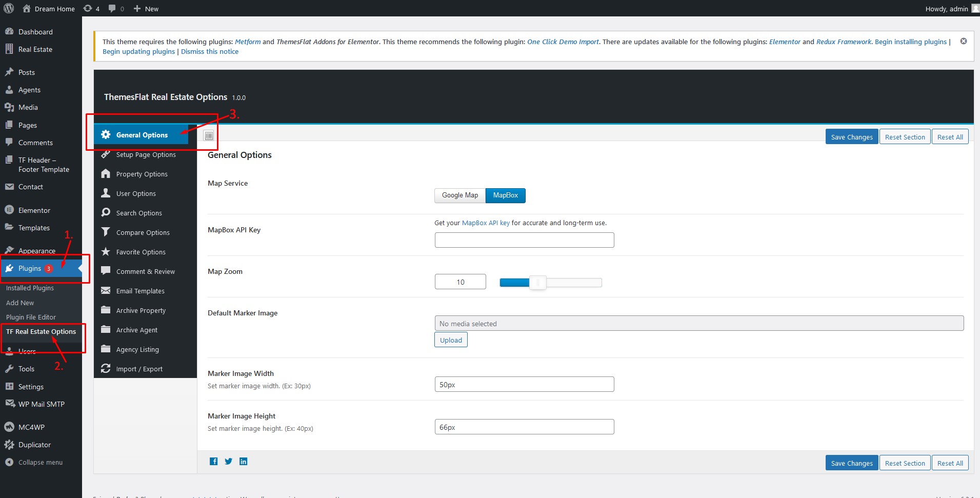Select Archive Agent tab
This screenshot has width=980, height=498.
click(145, 330)
